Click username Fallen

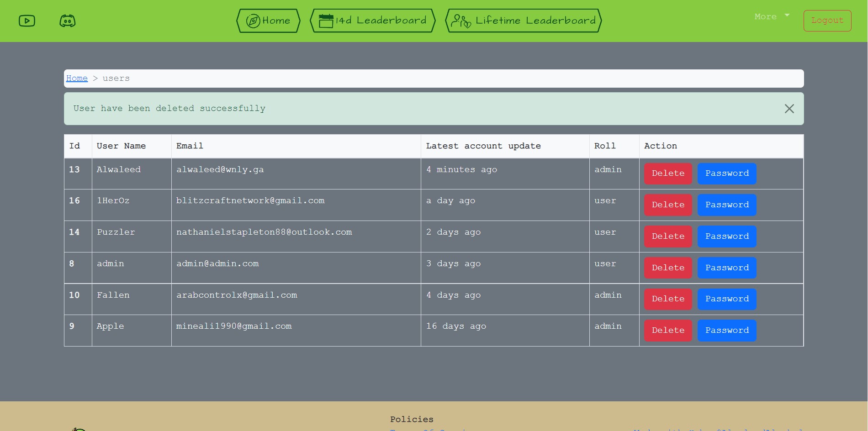click(113, 295)
